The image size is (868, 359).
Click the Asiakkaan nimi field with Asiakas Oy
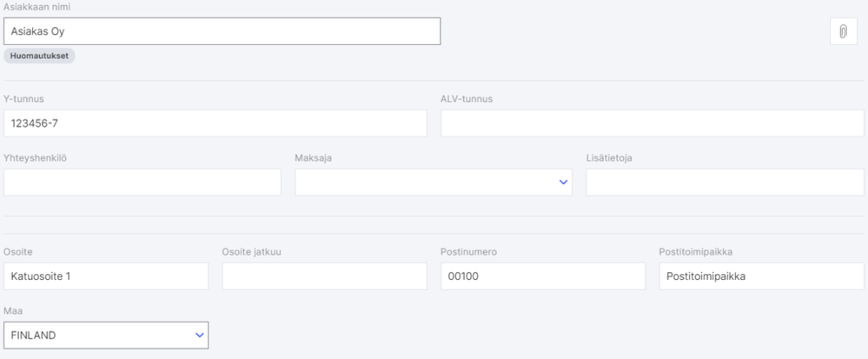tap(222, 31)
